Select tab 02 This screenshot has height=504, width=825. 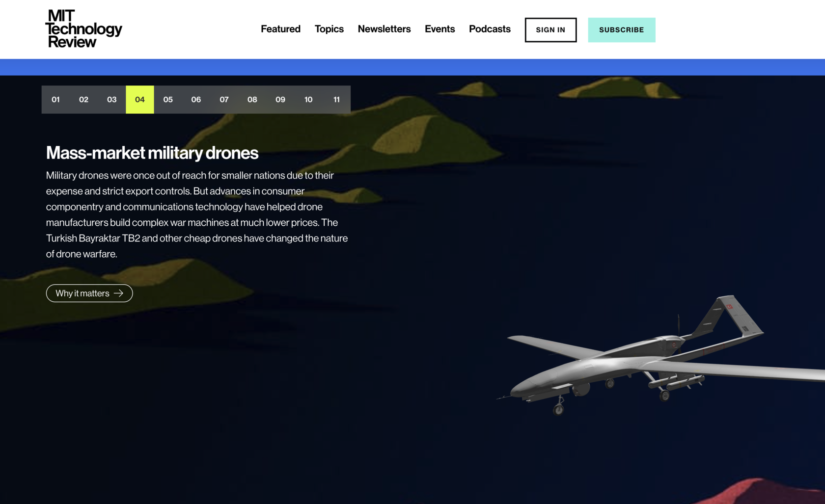(83, 100)
